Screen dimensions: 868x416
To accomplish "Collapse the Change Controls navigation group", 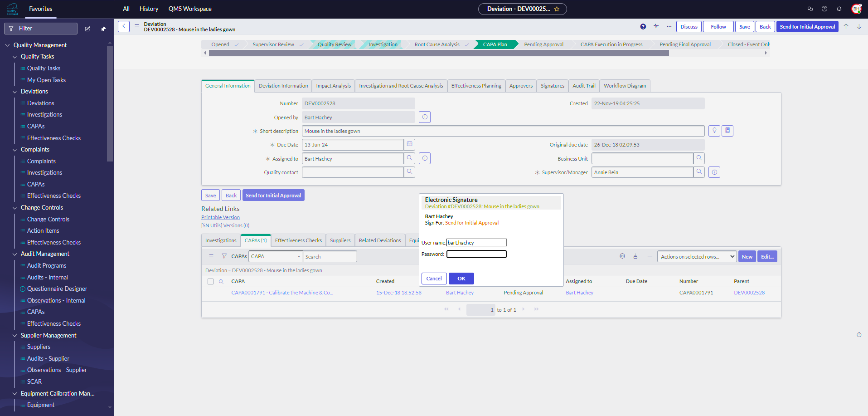I will coord(15,208).
